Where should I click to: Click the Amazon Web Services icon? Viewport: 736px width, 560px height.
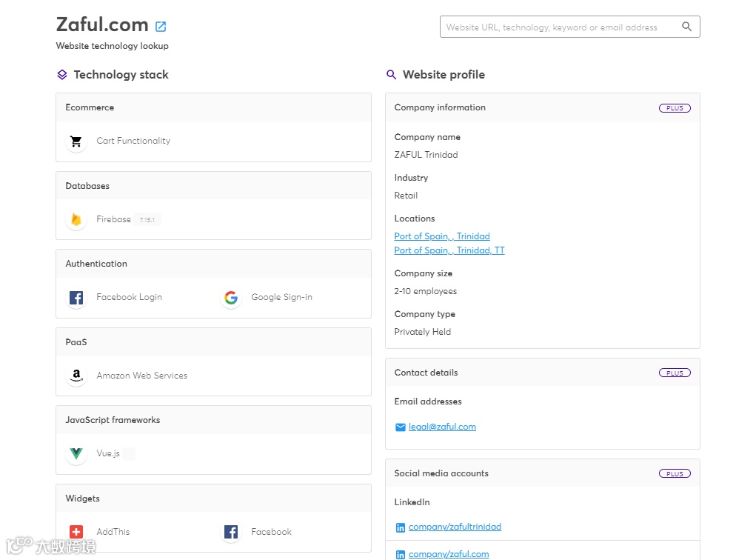pos(76,376)
